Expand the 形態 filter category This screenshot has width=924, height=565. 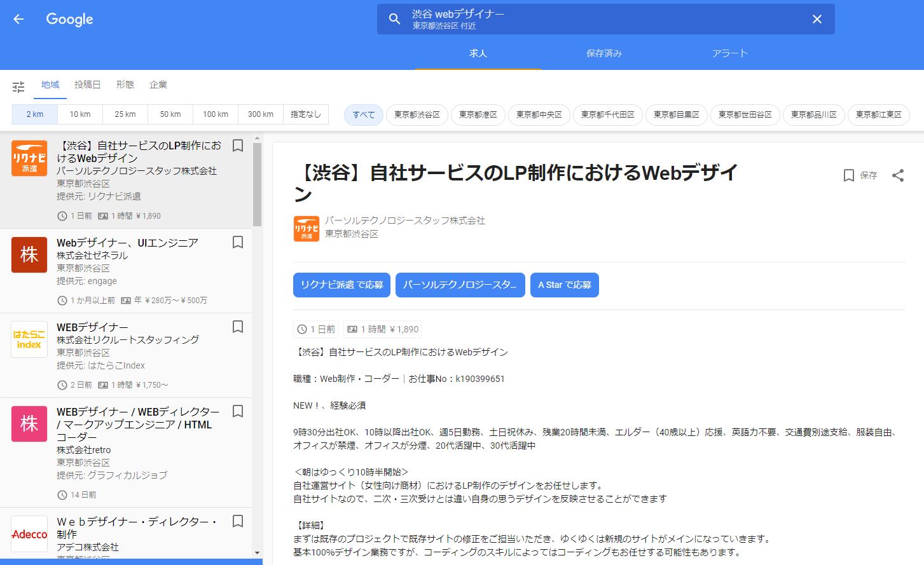[x=125, y=85]
